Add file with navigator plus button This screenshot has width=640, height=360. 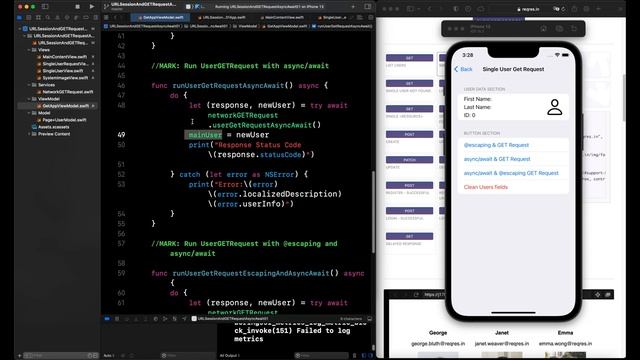tap(19, 356)
